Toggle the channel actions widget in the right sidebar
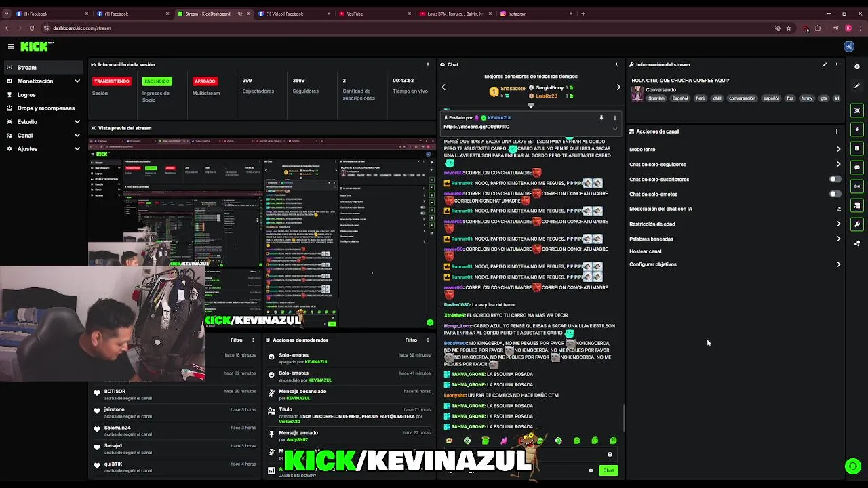868x488 pixels. point(857,205)
